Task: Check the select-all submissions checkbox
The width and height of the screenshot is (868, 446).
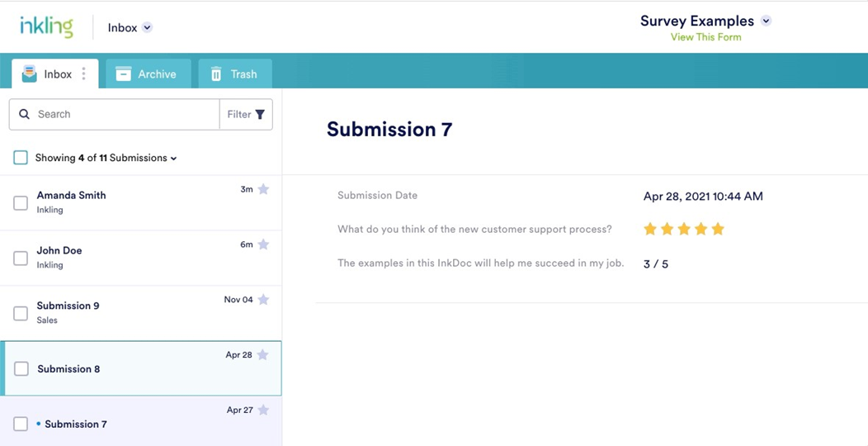Action: (x=21, y=158)
